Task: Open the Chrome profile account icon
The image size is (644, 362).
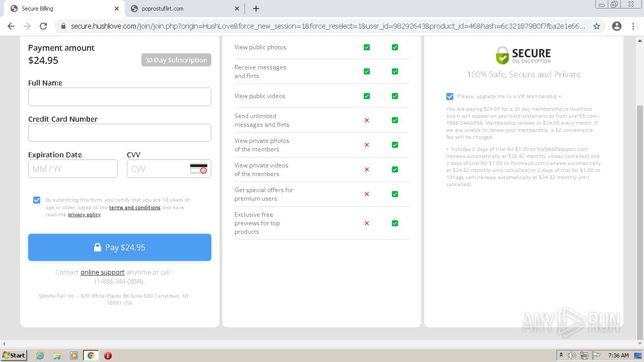Action: (617, 26)
